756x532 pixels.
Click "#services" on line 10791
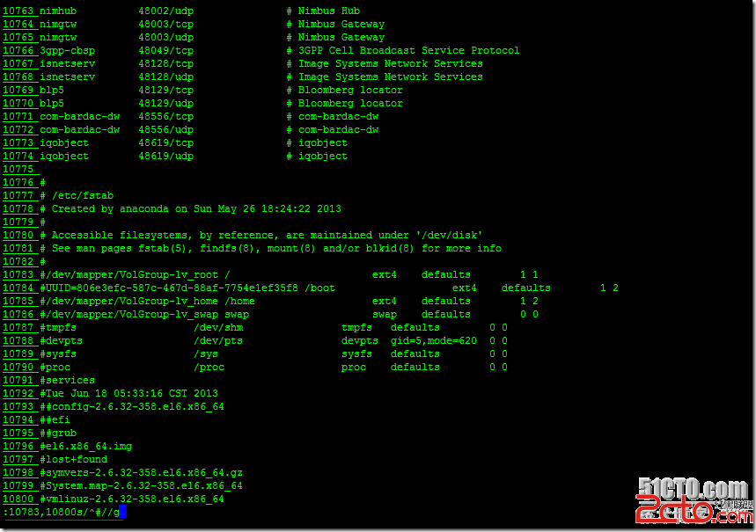point(68,380)
